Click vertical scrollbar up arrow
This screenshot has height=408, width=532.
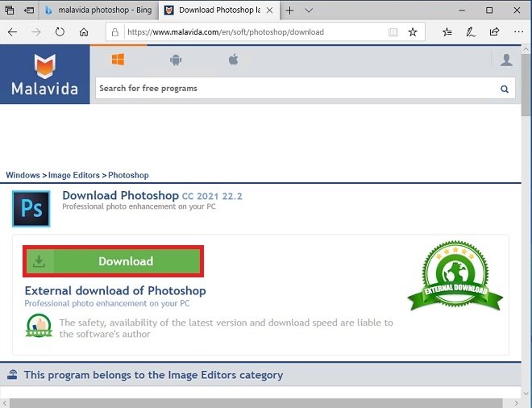click(x=526, y=49)
